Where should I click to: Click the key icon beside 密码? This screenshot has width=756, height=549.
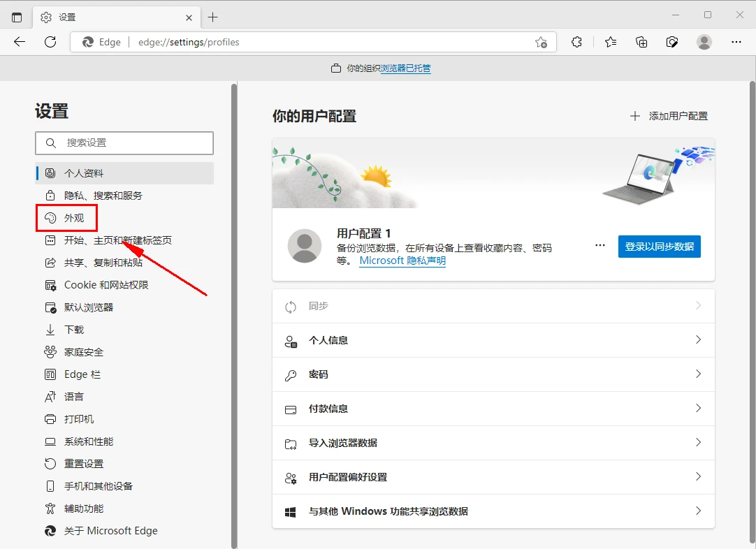[291, 376]
